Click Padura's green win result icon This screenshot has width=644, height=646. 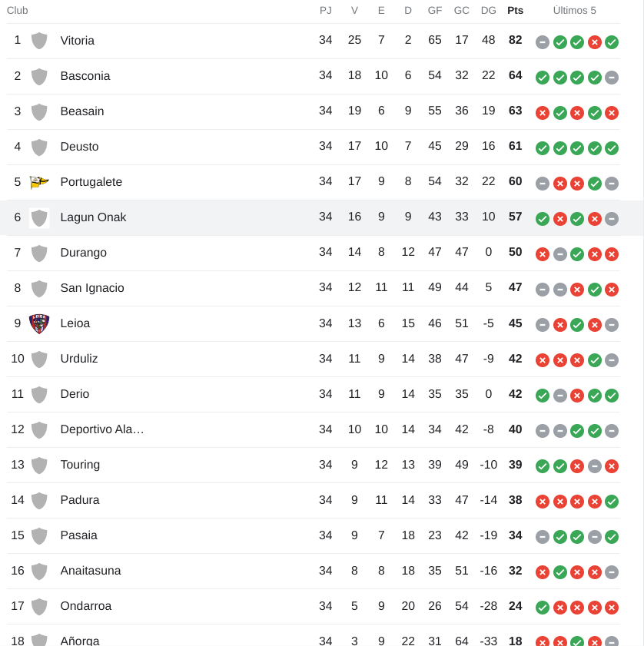(x=612, y=502)
